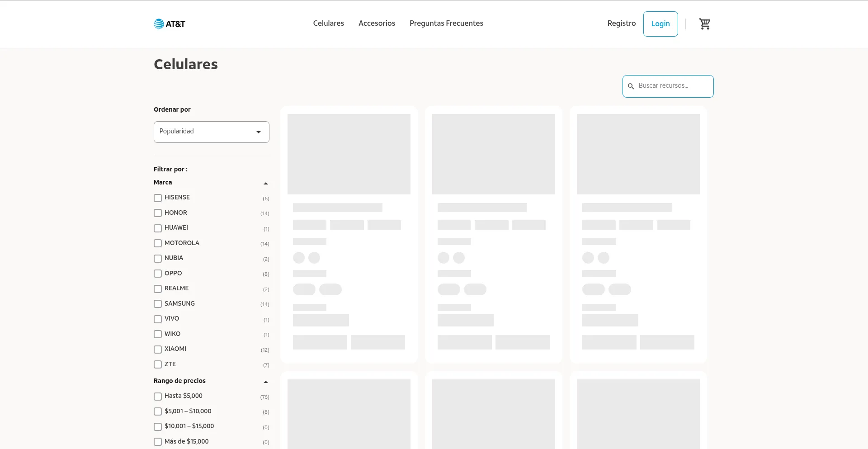Tick the XIAOMI checkbox

(158, 350)
